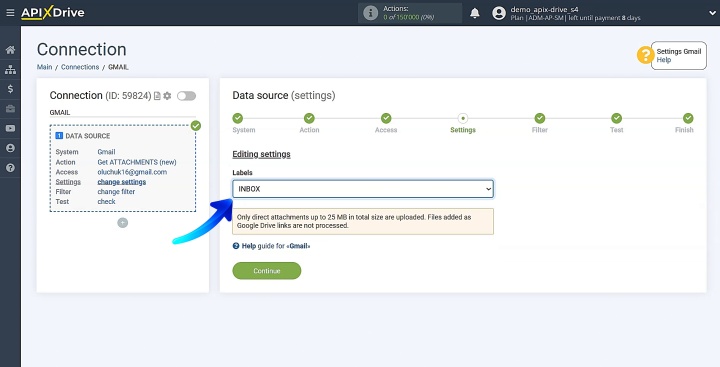Click the ApiX-Drive logo
The width and height of the screenshot is (720, 367).
[x=53, y=12]
